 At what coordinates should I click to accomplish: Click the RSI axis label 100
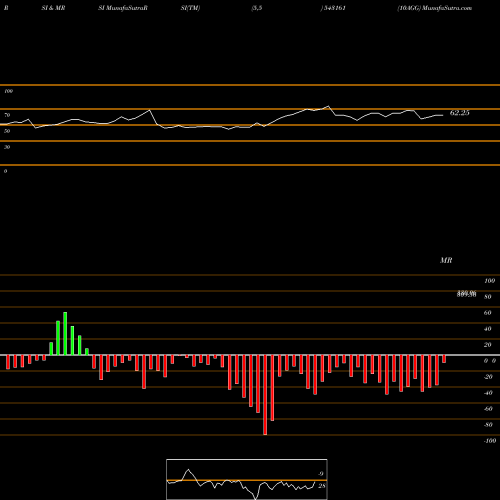click(x=8, y=91)
